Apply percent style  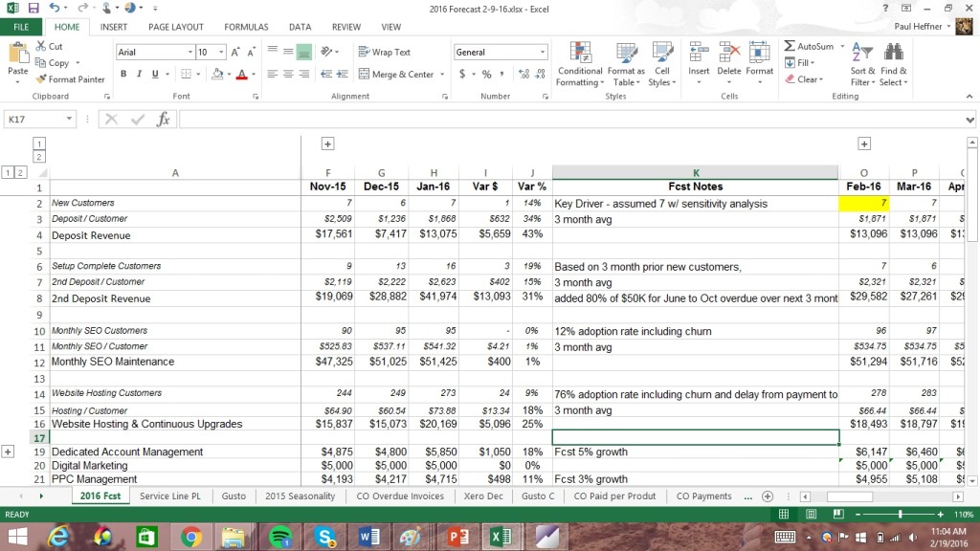click(487, 74)
